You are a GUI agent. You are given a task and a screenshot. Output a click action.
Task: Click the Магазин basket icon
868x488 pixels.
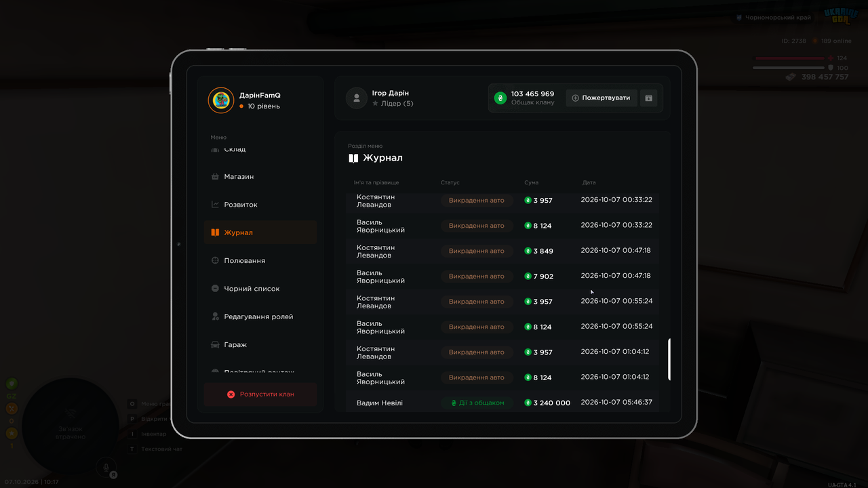(215, 177)
